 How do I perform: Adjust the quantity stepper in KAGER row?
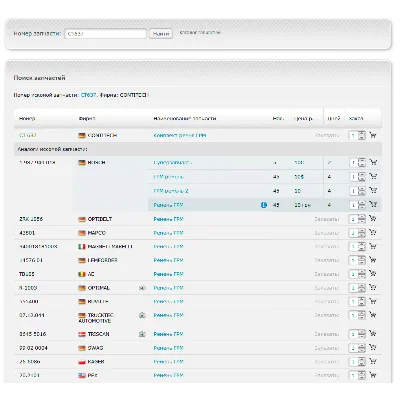coord(362,361)
